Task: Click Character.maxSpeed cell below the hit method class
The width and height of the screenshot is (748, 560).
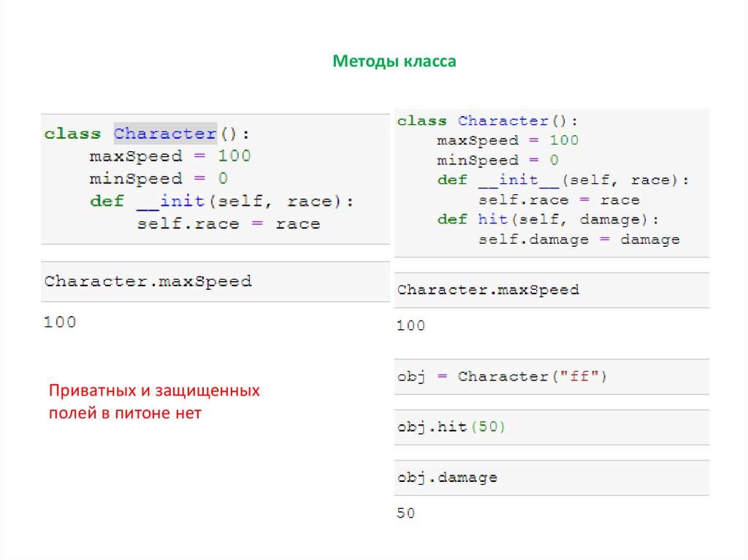Action: [x=488, y=290]
